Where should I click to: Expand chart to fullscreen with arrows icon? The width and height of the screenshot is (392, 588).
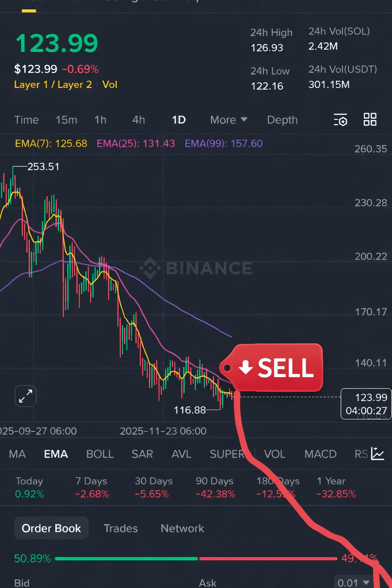point(26,396)
